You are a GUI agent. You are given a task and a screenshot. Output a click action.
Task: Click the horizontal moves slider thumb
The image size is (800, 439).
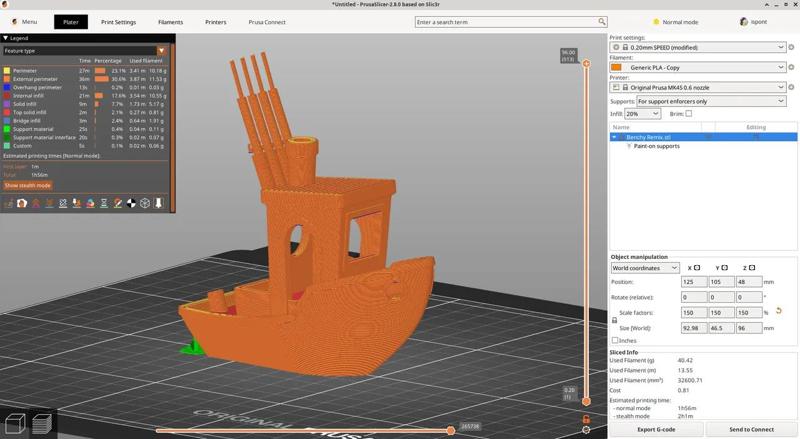[451, 431]
